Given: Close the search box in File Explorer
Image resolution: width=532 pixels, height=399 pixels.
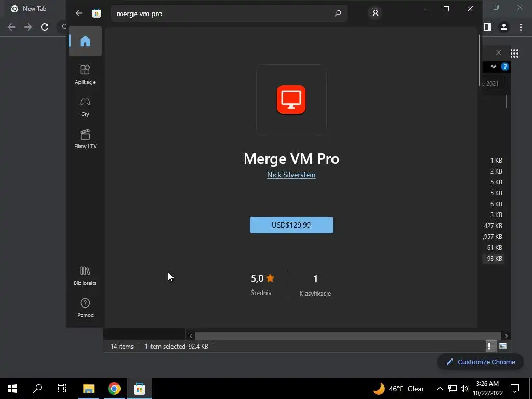Looking at the screenshot, I should pyautogui.click(x=498, y=52).
